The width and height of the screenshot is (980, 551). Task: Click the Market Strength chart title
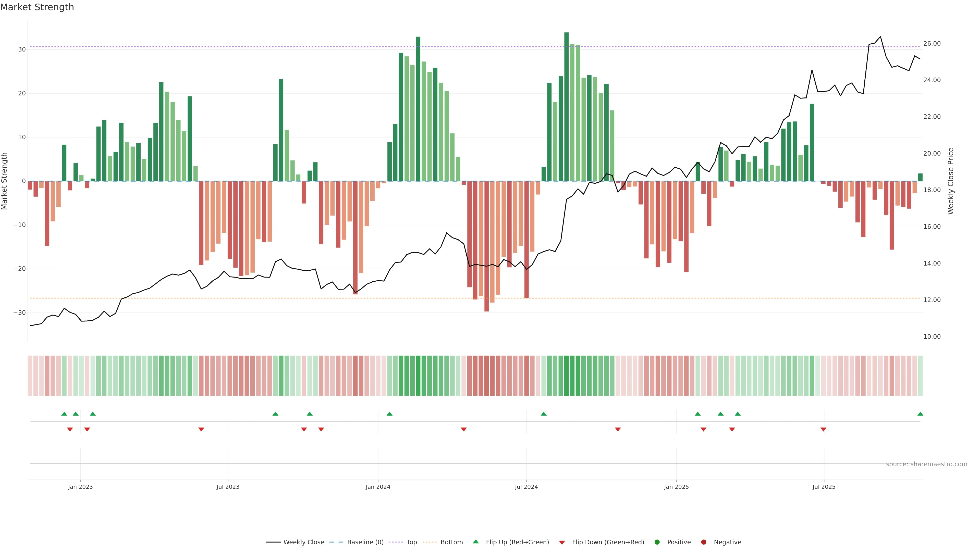pos(37,7)
